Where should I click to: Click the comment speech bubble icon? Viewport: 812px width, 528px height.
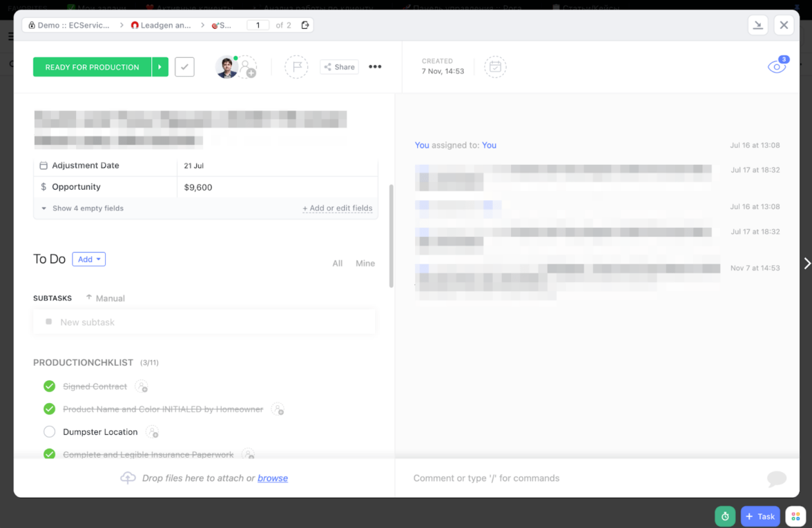click(x=776, y=478)
